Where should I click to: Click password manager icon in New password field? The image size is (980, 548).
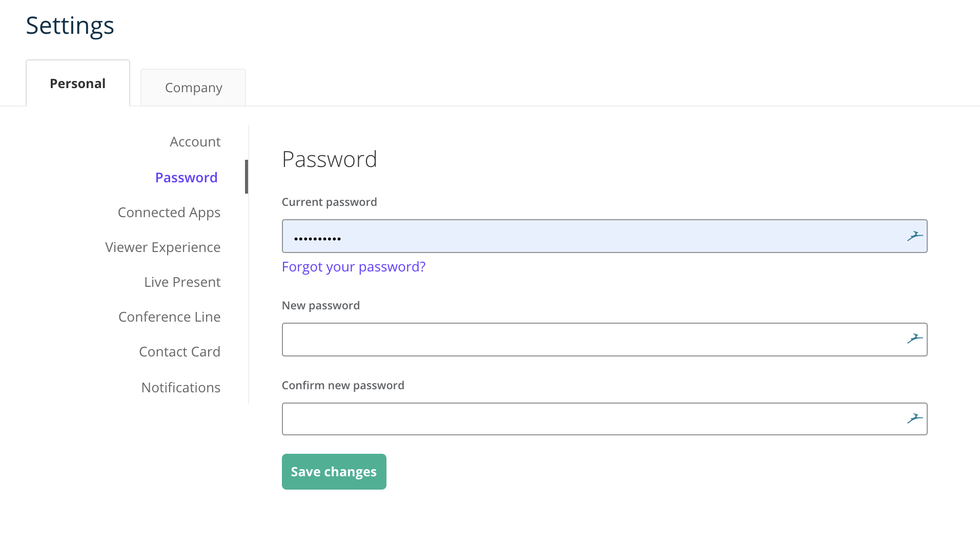click(x=915, y=339)
